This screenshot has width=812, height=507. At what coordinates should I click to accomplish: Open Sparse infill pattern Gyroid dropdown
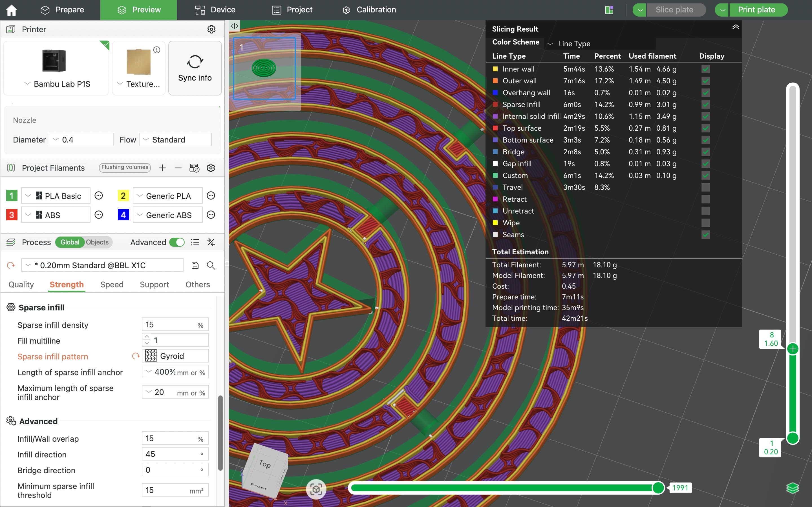[x=175, y=356]
